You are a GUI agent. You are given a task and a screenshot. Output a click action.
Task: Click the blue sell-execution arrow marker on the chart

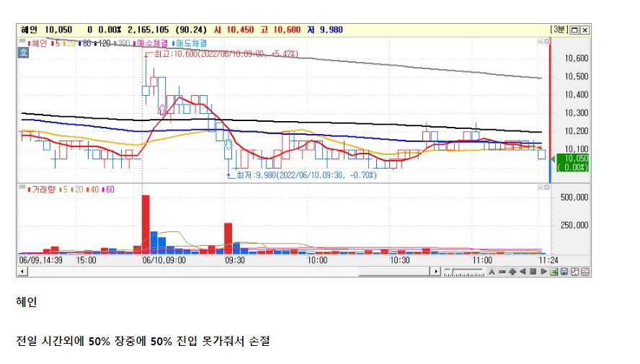click(228, 143)
